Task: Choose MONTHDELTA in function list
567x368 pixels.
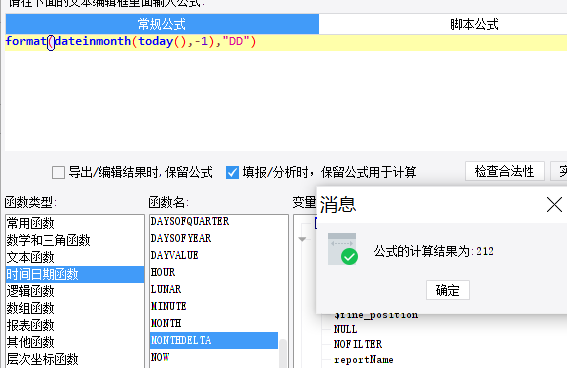Action: pyautogui.click(x=214, y=340)
